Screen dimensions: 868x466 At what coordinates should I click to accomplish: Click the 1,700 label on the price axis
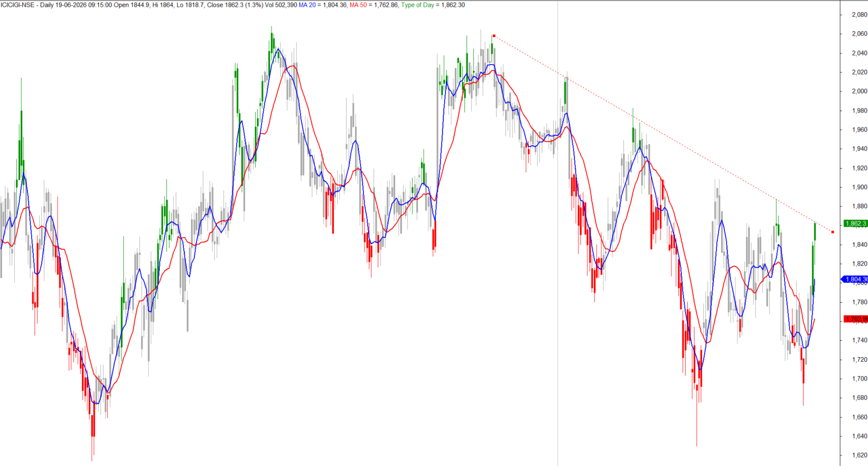(x=859, y=378)
